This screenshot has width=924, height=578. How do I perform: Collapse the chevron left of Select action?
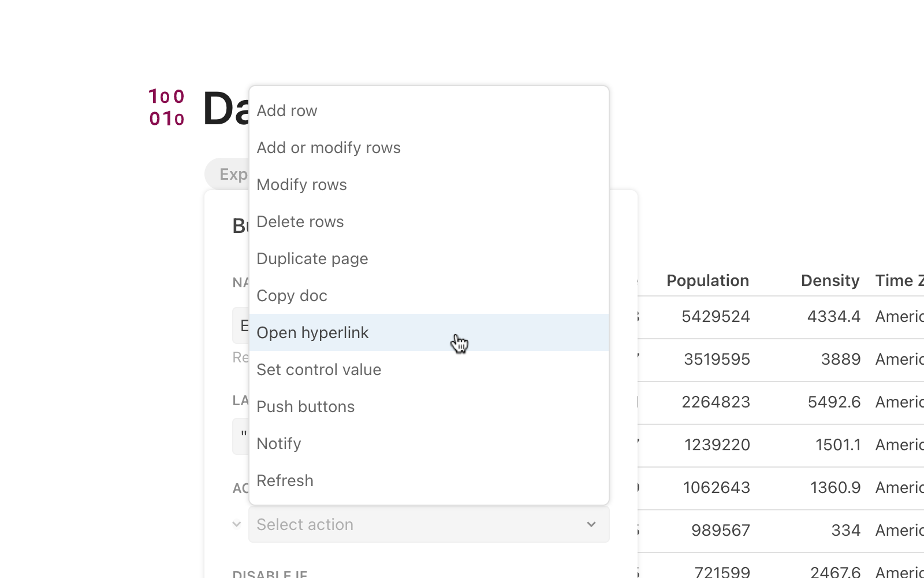(236, 524)
